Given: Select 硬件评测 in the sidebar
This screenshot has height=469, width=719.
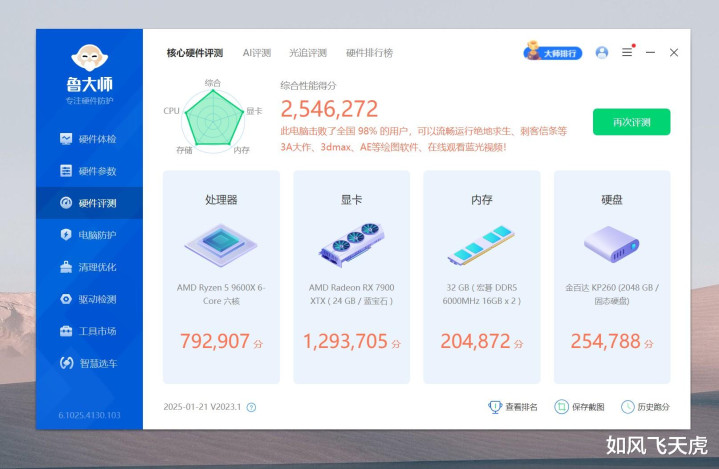Looking at the screenshot, I should pyautogui.click(x=89, y=203).
